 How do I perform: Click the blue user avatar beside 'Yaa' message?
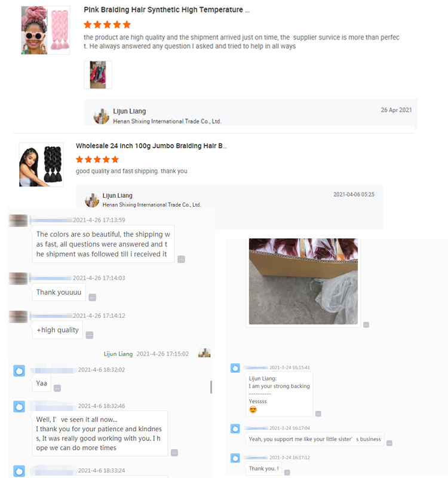[19, 370]
